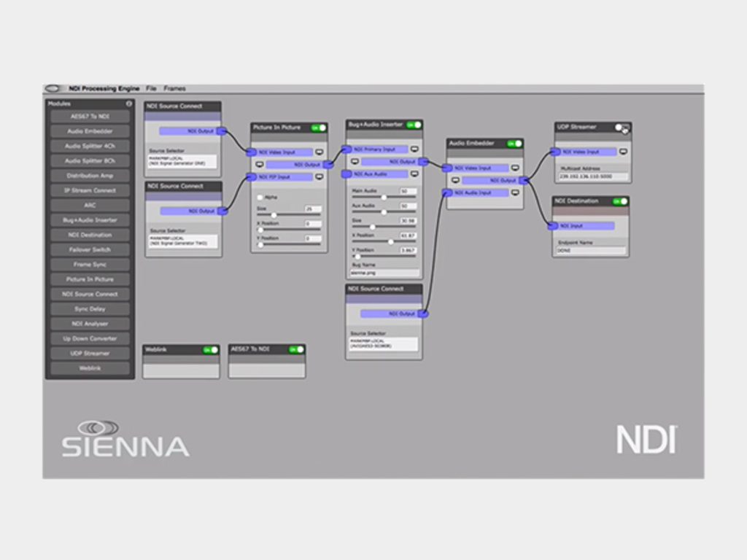Screen dimensions: 747x560
Task: Click monitor icon beside NDI Audio Input
Action: 515,192
